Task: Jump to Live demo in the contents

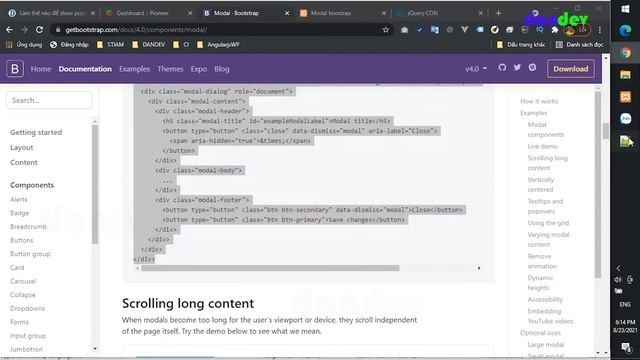Action: click(x=542, y=146)
